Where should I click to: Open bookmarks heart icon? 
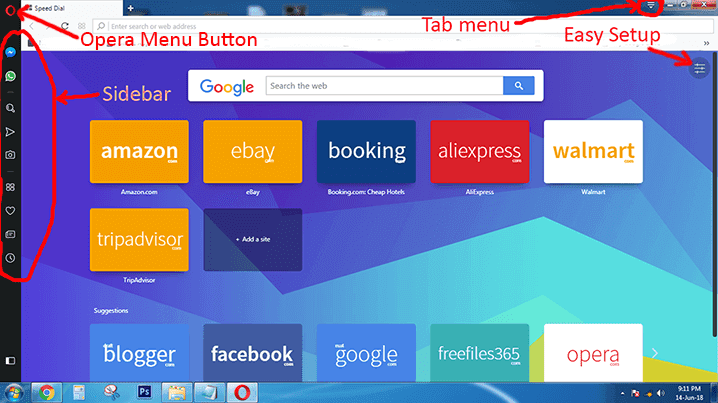tap(10, 211)
